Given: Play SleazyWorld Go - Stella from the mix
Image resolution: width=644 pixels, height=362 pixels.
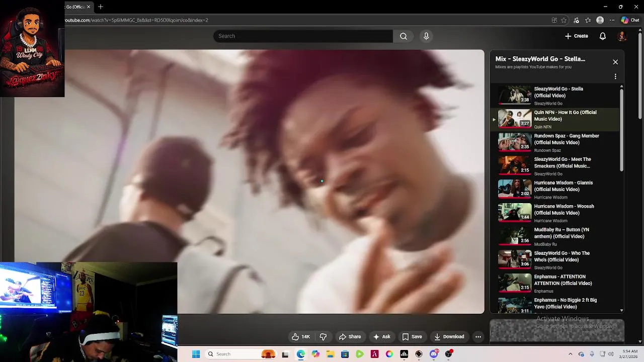Looking at the screenshot, I should pos(556,96).
